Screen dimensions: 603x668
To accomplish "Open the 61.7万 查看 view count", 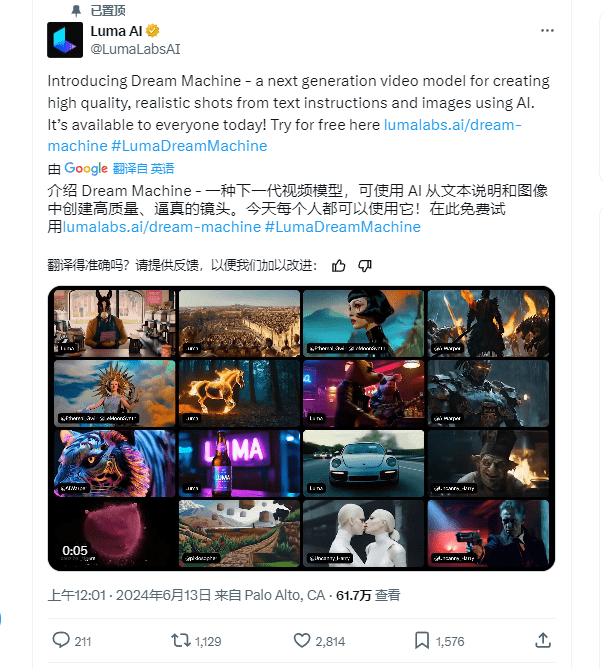I will tap(368, 595).
